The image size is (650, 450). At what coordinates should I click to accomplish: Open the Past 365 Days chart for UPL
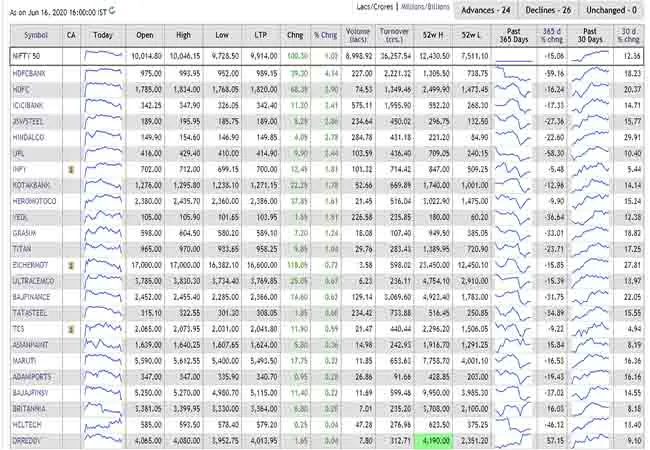(513, 153)
